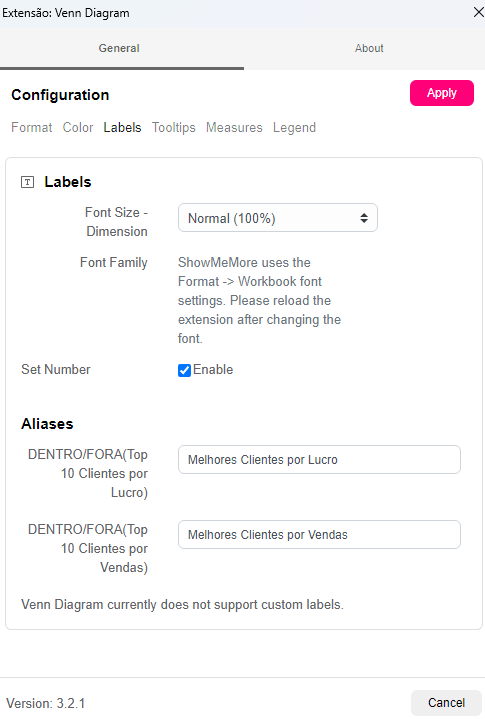Close the Venn Diagram extension dialog
485x719 pixels.
tap(478, 12)
